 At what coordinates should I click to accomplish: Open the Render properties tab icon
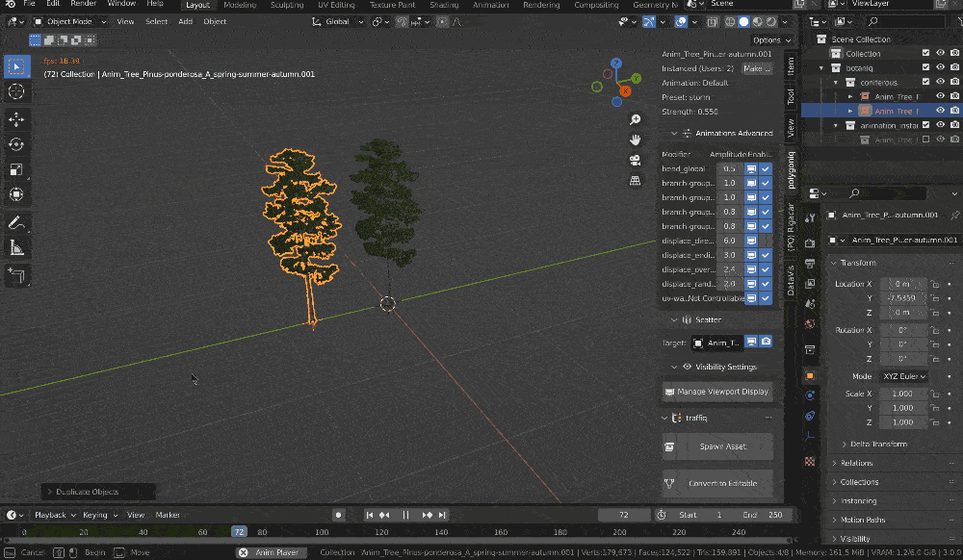810,242
